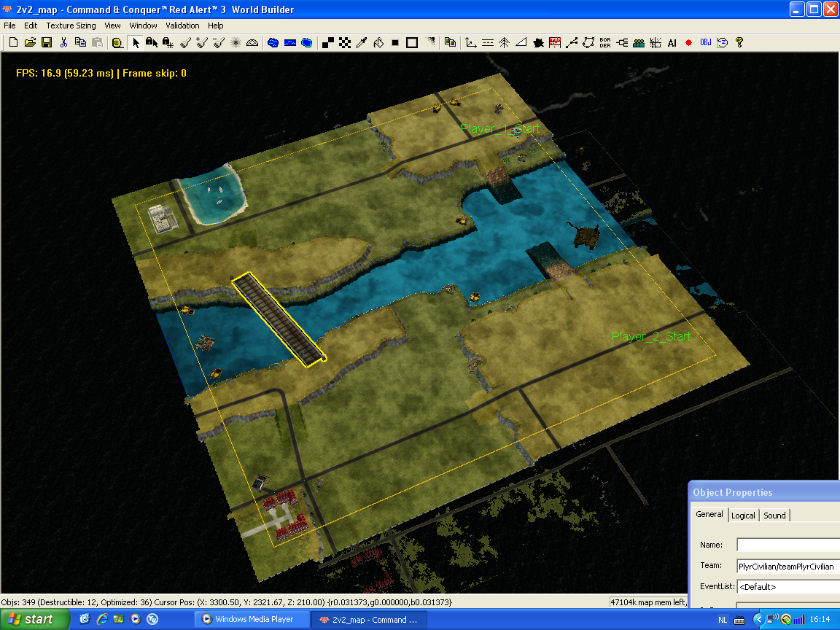840x630 pixels.
Task: Open the Team combo box
Action: pos(788,567)
